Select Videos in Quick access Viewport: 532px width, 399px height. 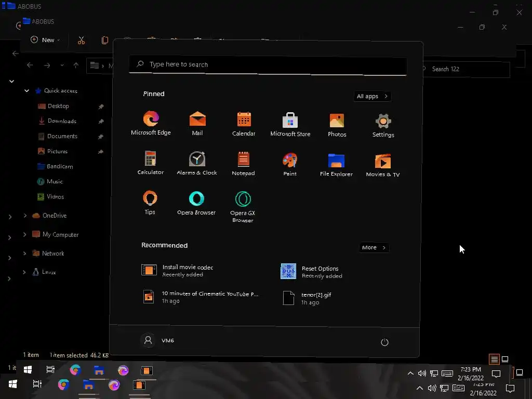[x=50, y=197]
